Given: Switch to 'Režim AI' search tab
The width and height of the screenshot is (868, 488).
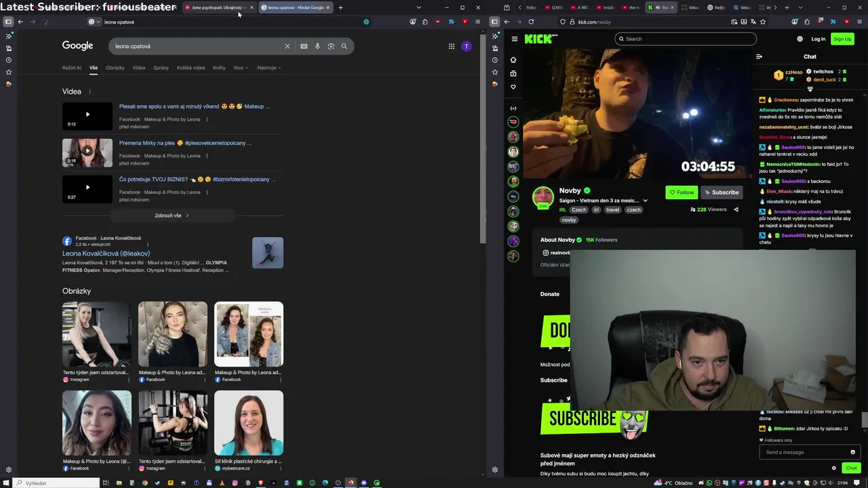Looking at the screenshot, I should [x=72, y=68].
